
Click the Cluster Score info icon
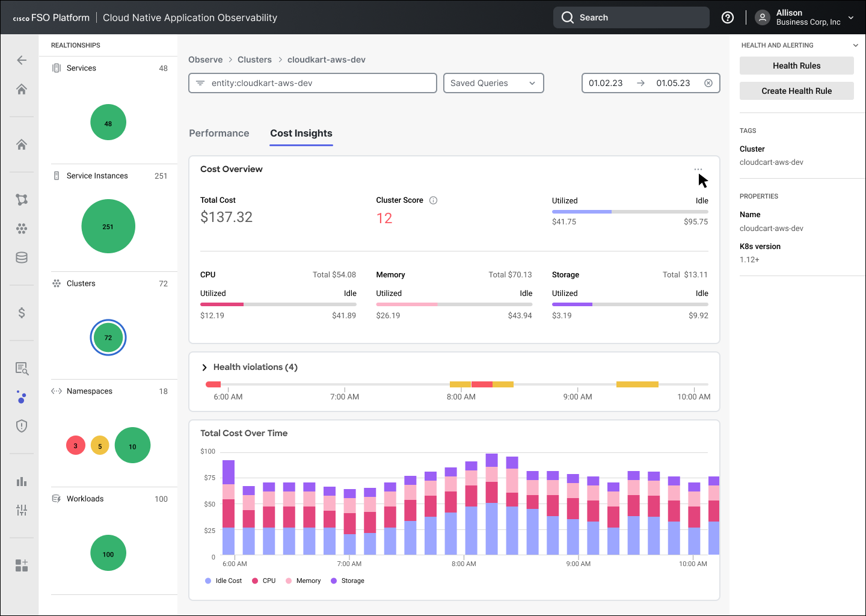(433, 200)
